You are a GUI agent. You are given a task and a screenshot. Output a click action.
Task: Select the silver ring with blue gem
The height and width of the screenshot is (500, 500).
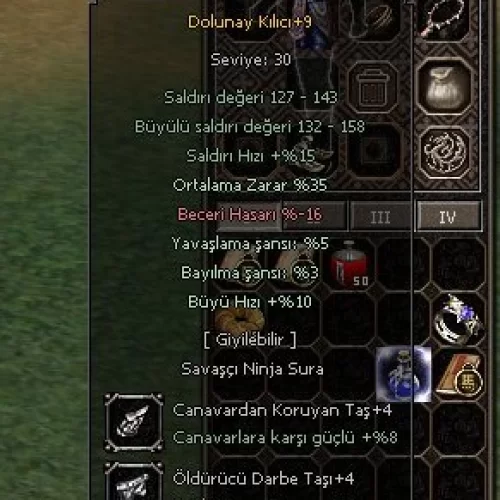click(x=457, y=319)
